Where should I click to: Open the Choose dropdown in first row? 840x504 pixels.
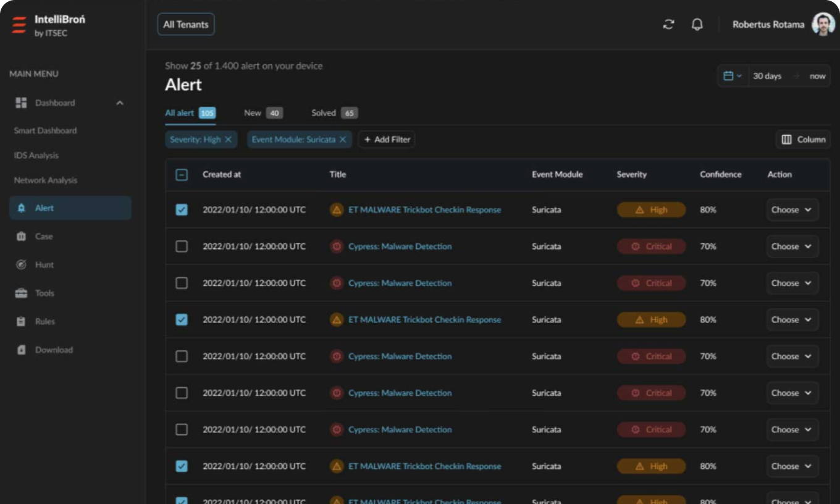792,210
